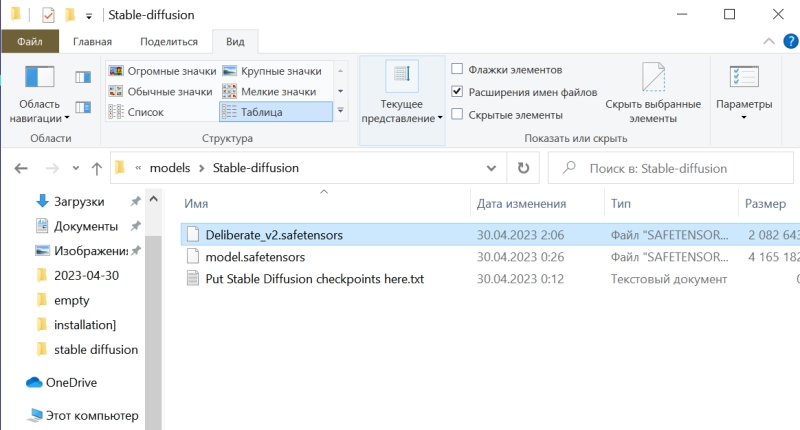Viewport: 800px width, 430px height.
Task: Click the help question mark icon
Action: [789, 42]
